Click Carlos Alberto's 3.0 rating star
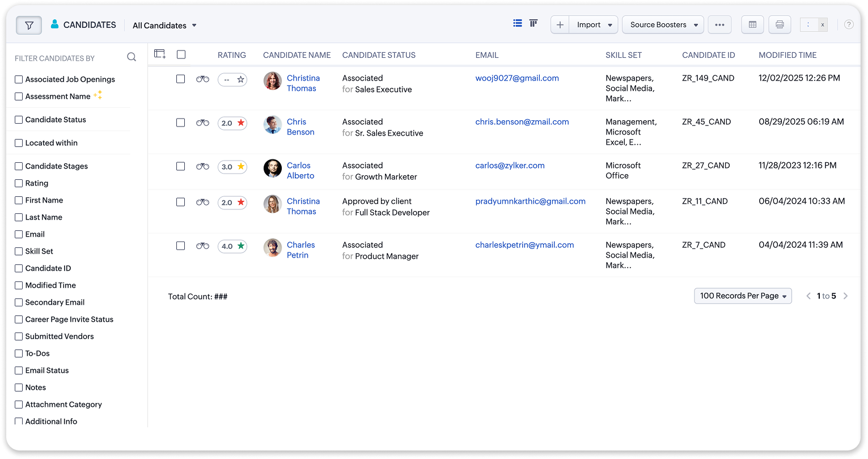This screenshot has height=459, width=868. [241, 167]
